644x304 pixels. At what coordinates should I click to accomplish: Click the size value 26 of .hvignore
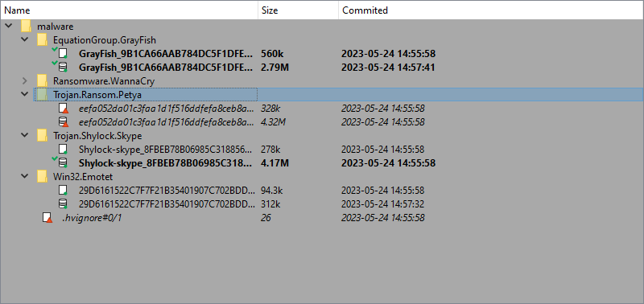coord(266,217)
